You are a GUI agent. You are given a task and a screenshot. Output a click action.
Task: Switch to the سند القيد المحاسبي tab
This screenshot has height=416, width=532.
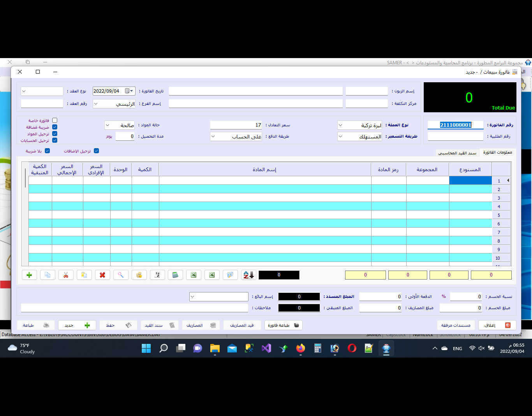pyautogui.click(x=457, y=153)
